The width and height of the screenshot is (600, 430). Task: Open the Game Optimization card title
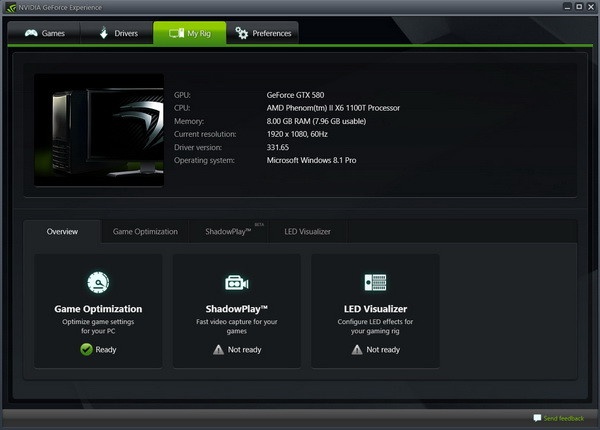click(x=98, y=309)
